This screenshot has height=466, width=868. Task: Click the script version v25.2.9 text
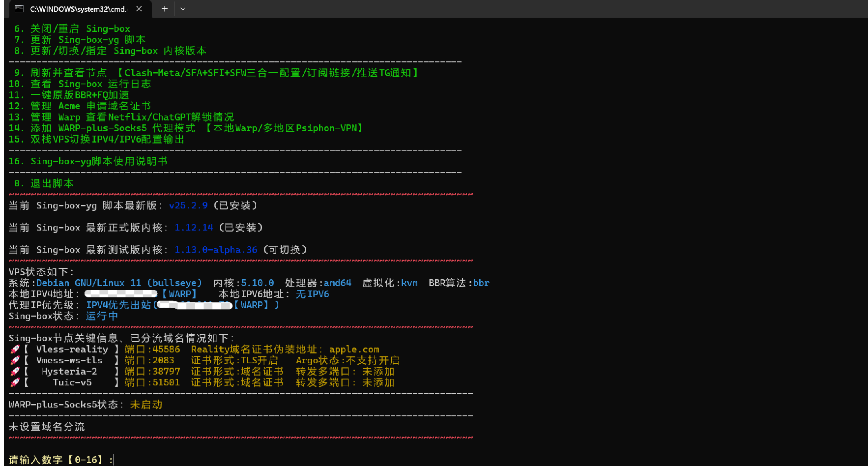188,205
